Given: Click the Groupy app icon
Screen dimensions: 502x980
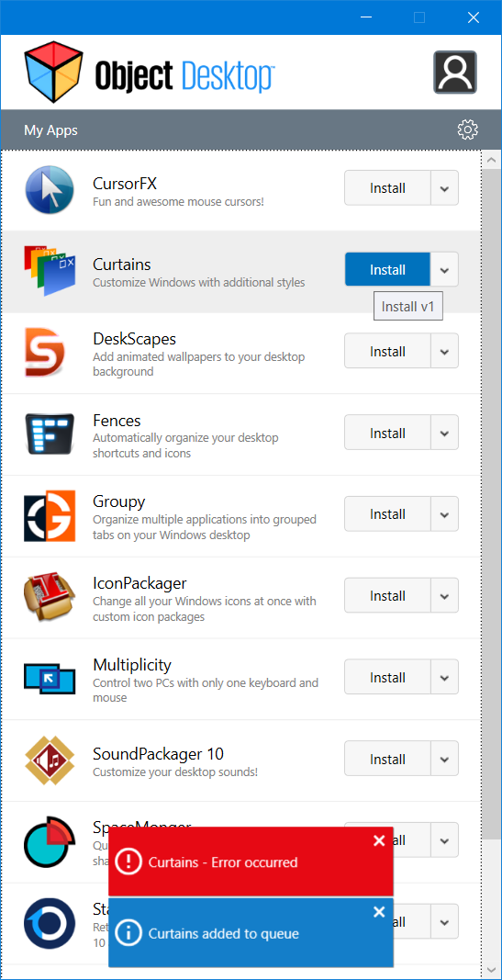Looking at the screenshot, I should (x=50, y=515).
